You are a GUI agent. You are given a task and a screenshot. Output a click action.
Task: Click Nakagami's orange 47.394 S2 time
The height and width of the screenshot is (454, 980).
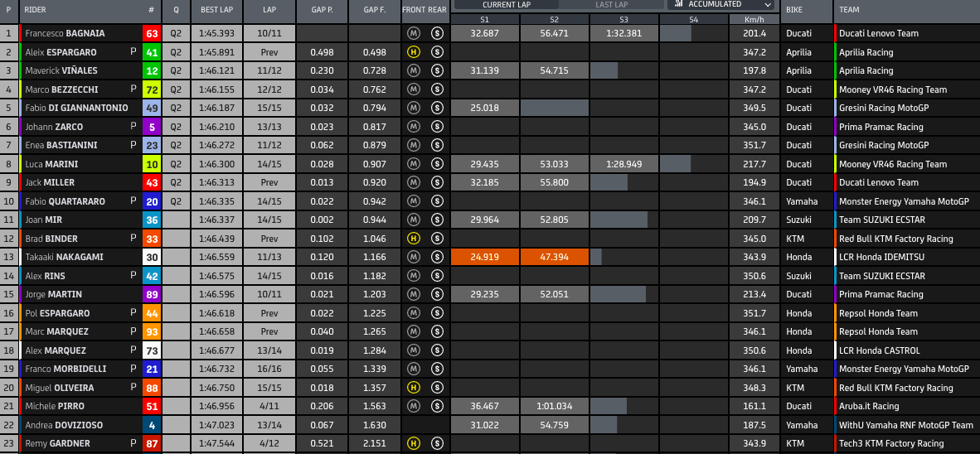tap(555, 257)
